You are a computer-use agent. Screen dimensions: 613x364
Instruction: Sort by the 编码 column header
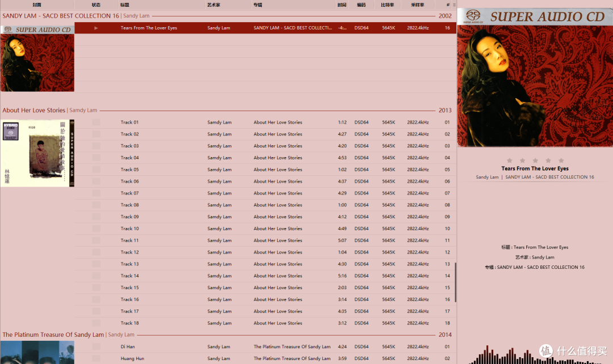(361, 5)
